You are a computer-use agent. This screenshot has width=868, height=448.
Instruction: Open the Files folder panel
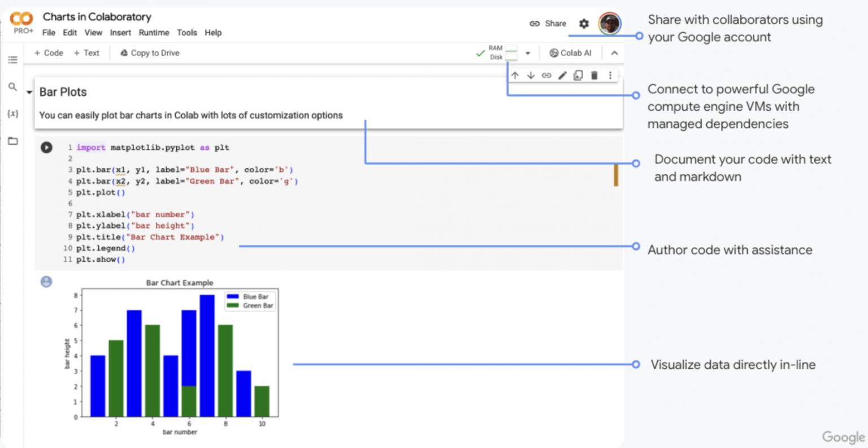click(12, 141)
